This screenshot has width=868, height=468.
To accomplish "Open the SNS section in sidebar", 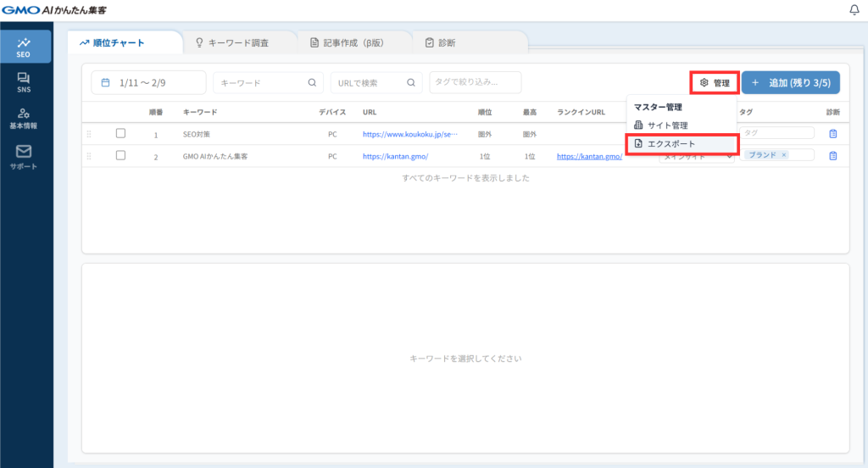I will pyautogui.click(x=24, y=82).
